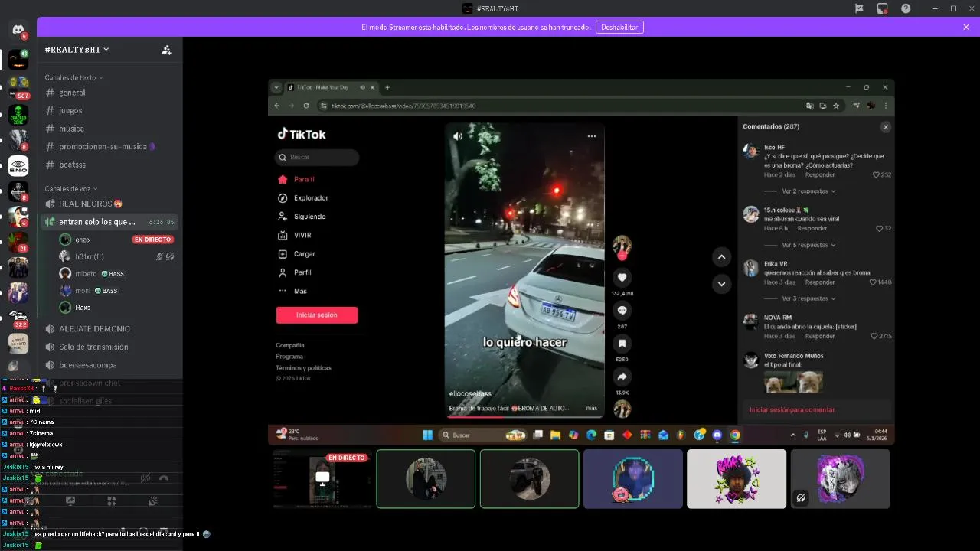Open the E.N.O server icon
980x551 pixels.
click(x=18, y=166)
